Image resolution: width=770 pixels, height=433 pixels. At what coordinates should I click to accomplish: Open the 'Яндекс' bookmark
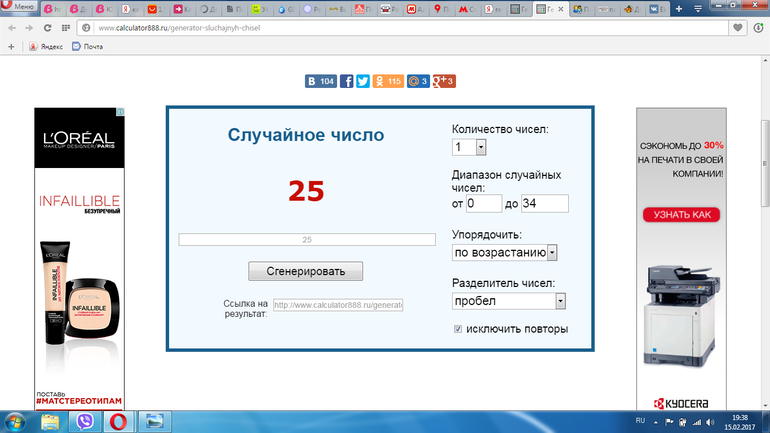[x=46, y=47]
